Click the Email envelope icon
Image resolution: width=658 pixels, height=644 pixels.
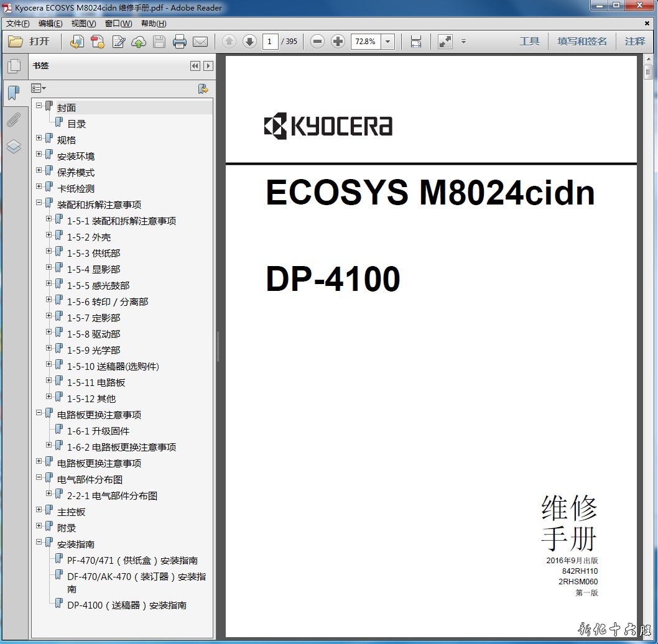point(200,42)
